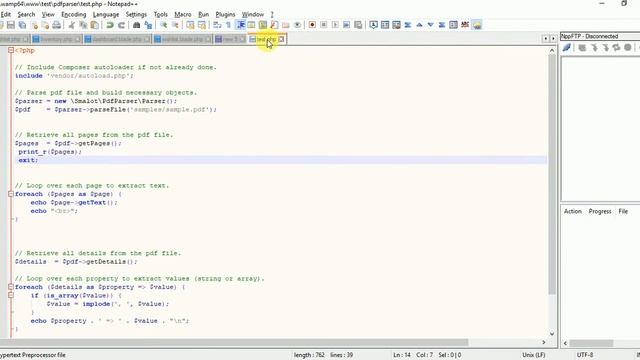Screen dimensions: 640x360
Task: Cut the selection with the scissors icon
Action: click(x=71, y=25)
